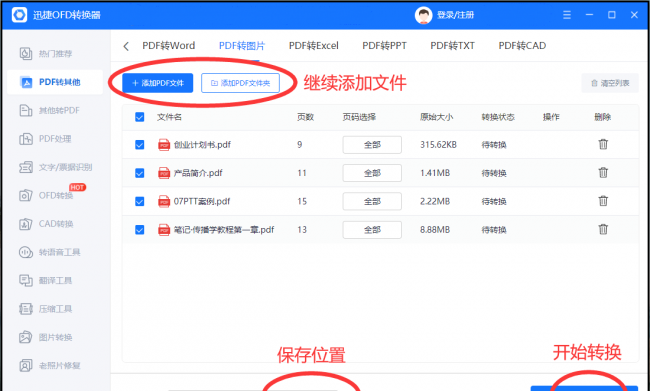Screen dimensions: 650x391
Task: Open page selection 全部 for 07PTT案例.pdf
Action: click(x=372, y=202)
